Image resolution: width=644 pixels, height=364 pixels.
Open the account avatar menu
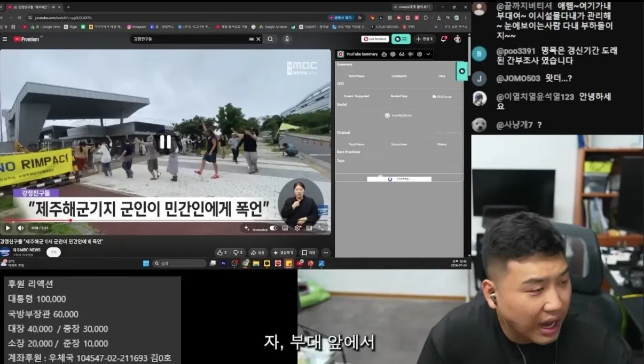pyautogui.click(x=458, y=39)
